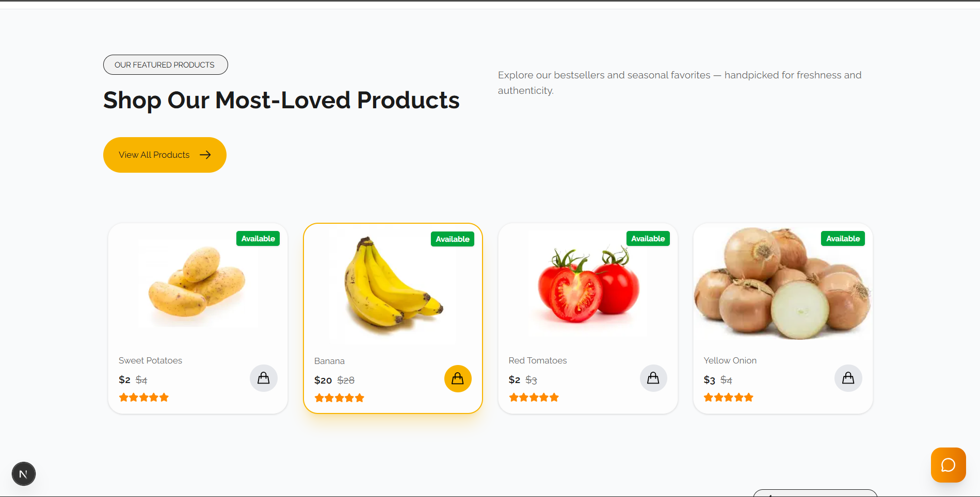The width and height of the screenshot is (980, 497).
Task: Click the Banana product title
Action: (329, 361)
